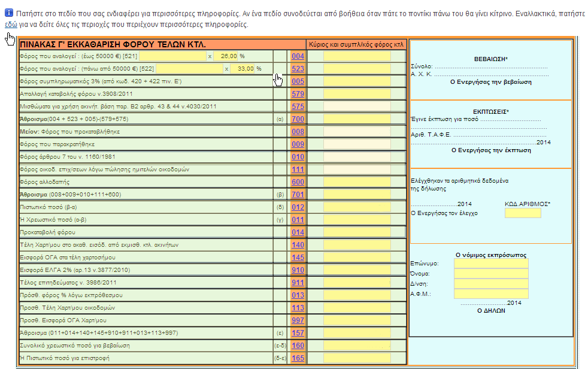This screenshot has height=369, width=588.
Task: Click the amount field for code 145
Action: (357, 257)
